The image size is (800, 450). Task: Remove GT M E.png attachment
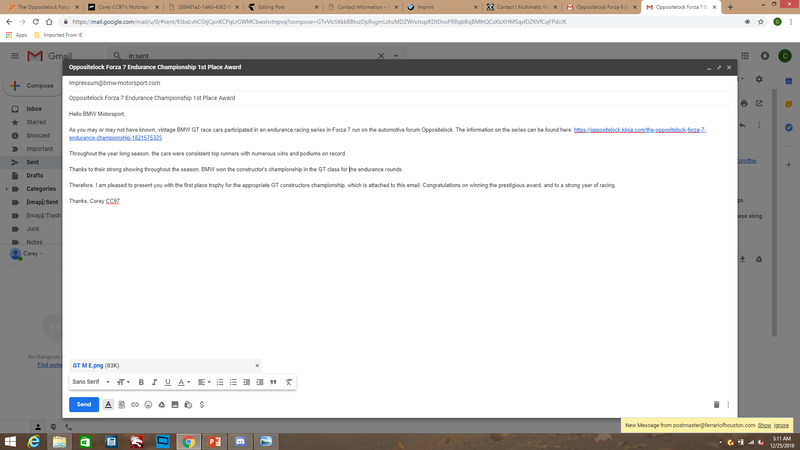[257, 365]
